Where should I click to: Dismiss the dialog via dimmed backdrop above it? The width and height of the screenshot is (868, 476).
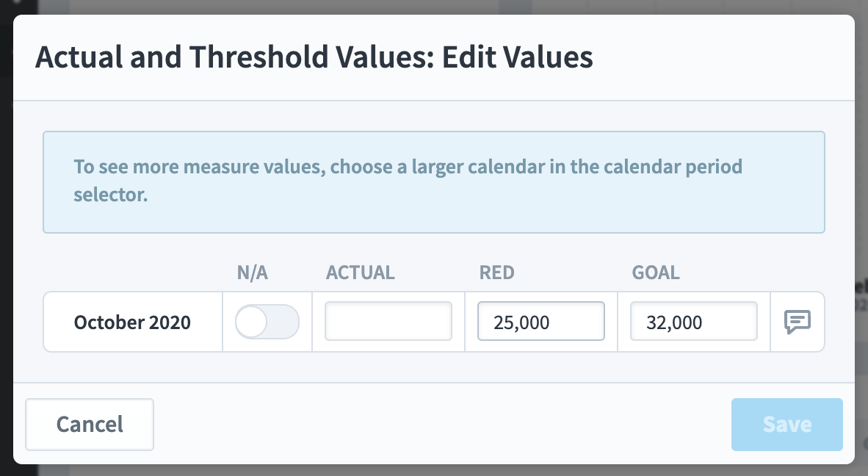434,7
